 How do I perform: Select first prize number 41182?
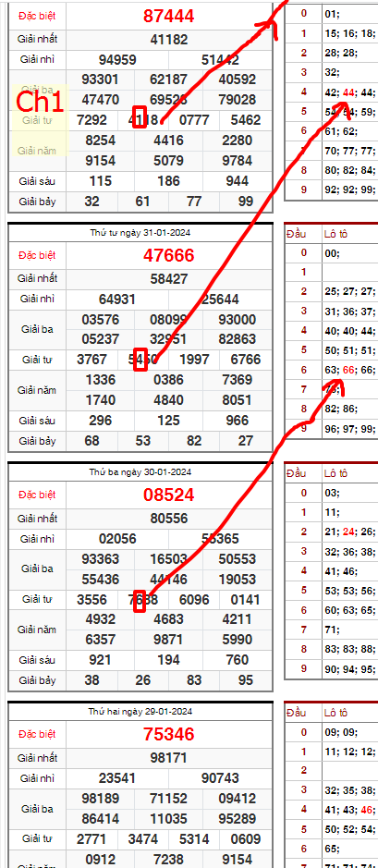coord(169,40)
